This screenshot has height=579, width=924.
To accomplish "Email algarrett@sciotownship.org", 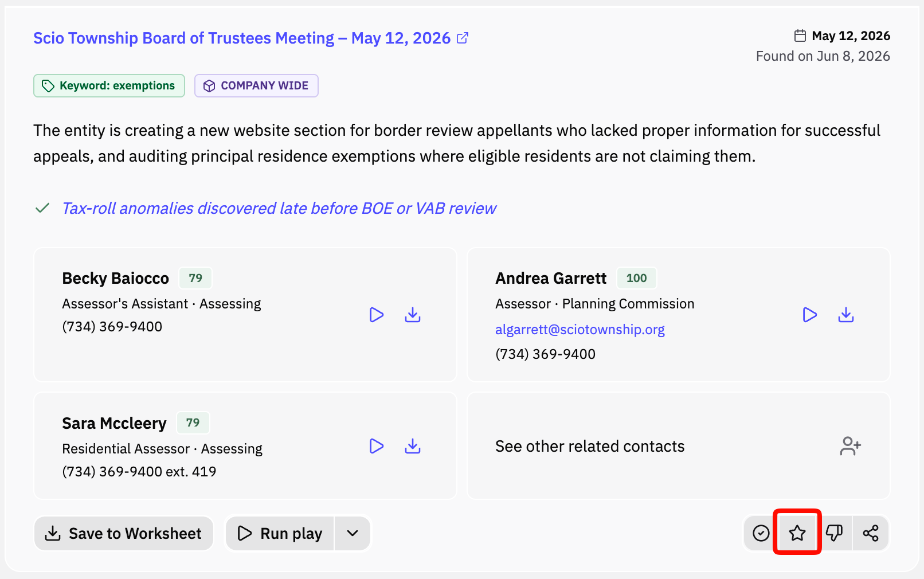I will (x=580, y=330).
